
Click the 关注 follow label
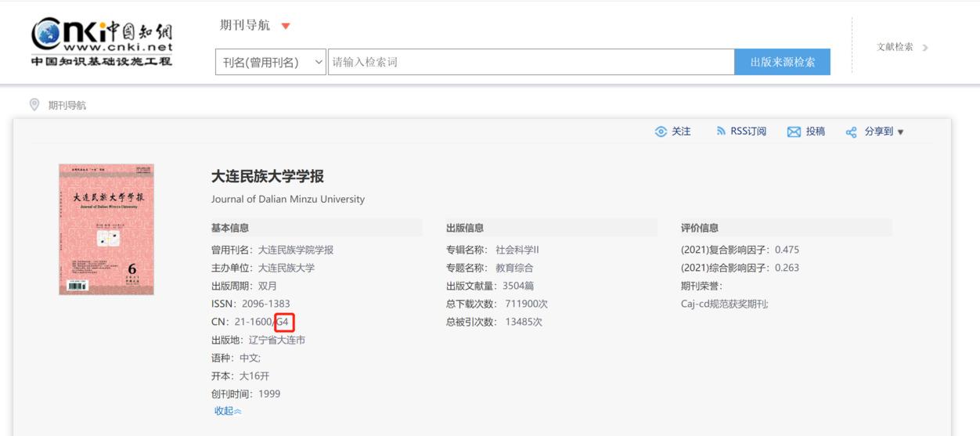click(681, 132)
